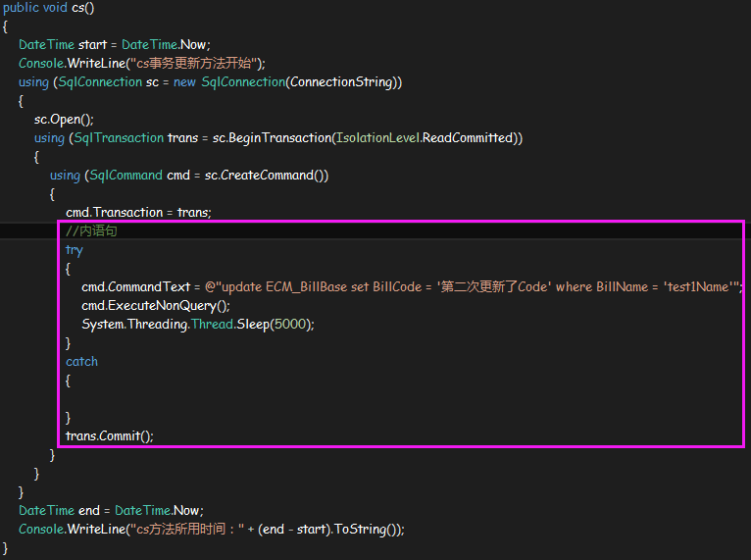
Task: Click "DateTime start = DateTime.Now;" line
Action: (x=115, y=44)
